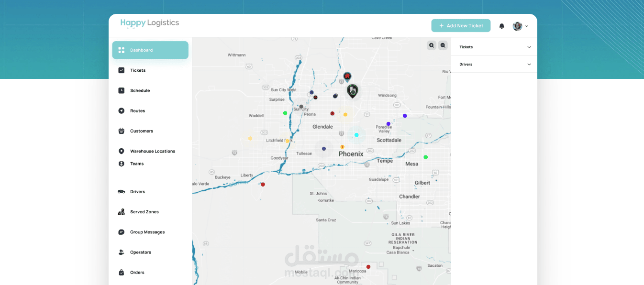Expand the Drivers panel chevron
Viewport: 644px width, 285px height.
(x=529, y=64)
